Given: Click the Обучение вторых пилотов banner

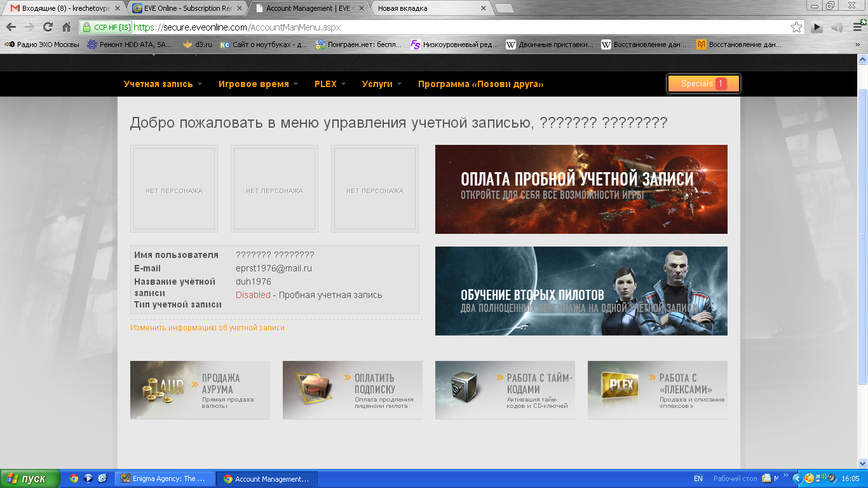Looking at the screenshot, I should coord(581,291).
